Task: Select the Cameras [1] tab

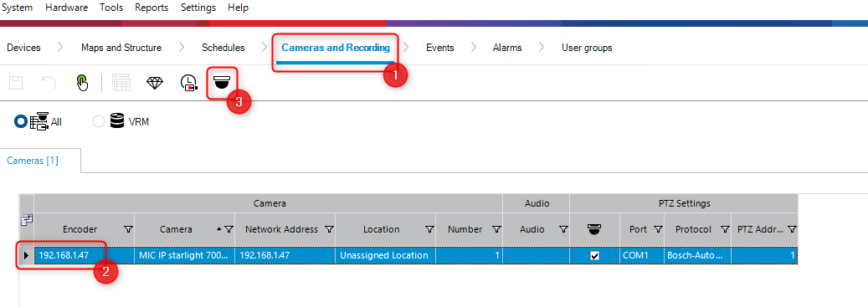Action: [x=33, y=161]
